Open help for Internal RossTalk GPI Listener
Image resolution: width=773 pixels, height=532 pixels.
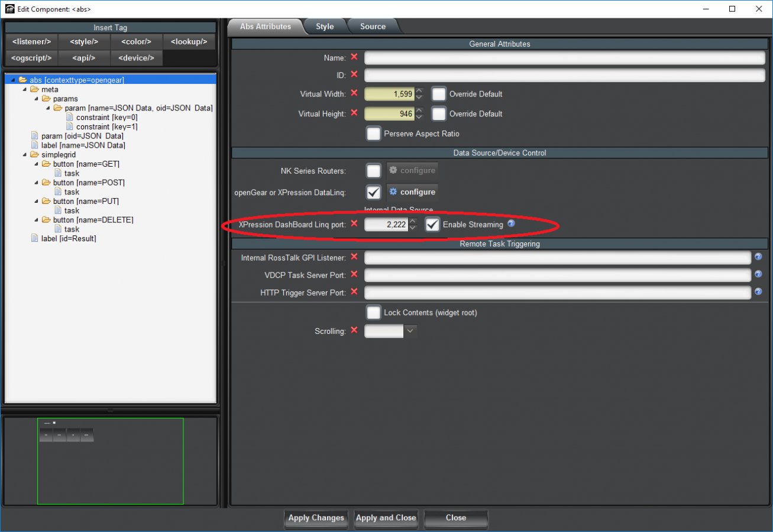tap(758, 257)
